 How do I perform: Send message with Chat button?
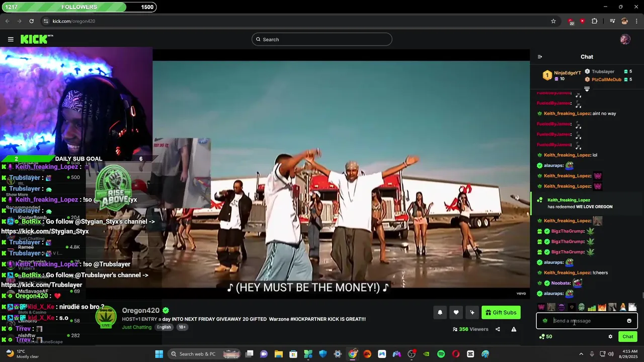(x=628, y=337)
